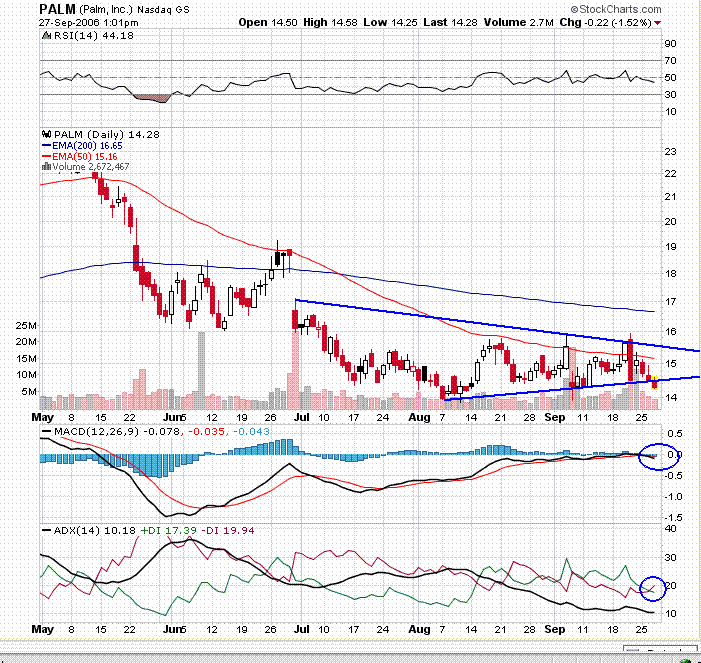Click the "(Palm, Inc.)" company name

click(106, 9)
